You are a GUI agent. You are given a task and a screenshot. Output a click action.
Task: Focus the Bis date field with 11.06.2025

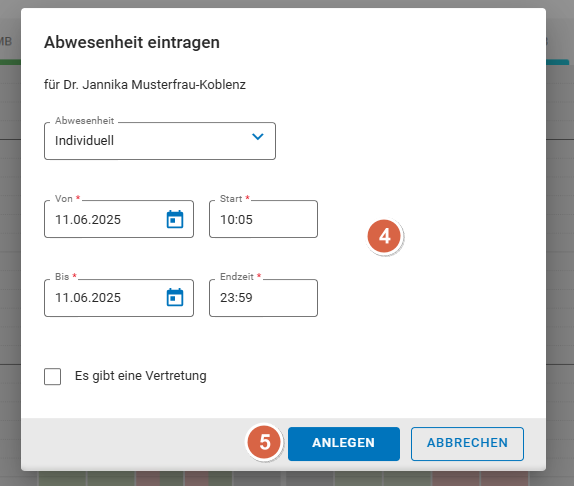tap(119, 298)
